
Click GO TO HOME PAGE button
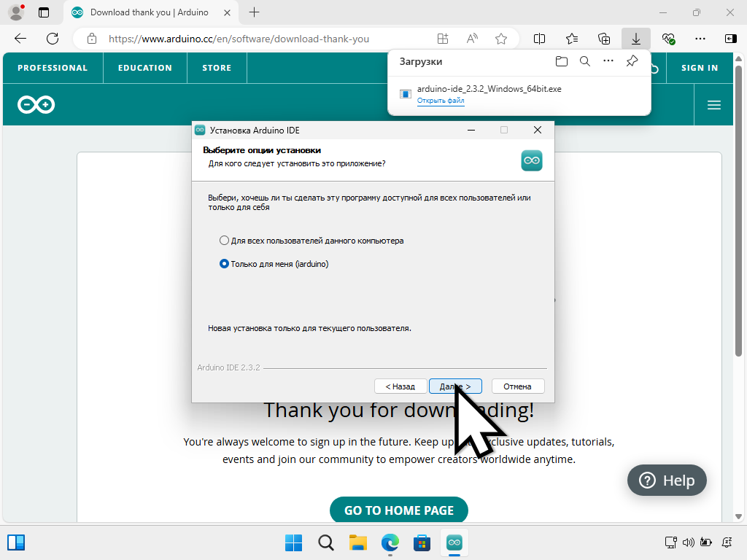pyautogui.click(x=399, y=510)
